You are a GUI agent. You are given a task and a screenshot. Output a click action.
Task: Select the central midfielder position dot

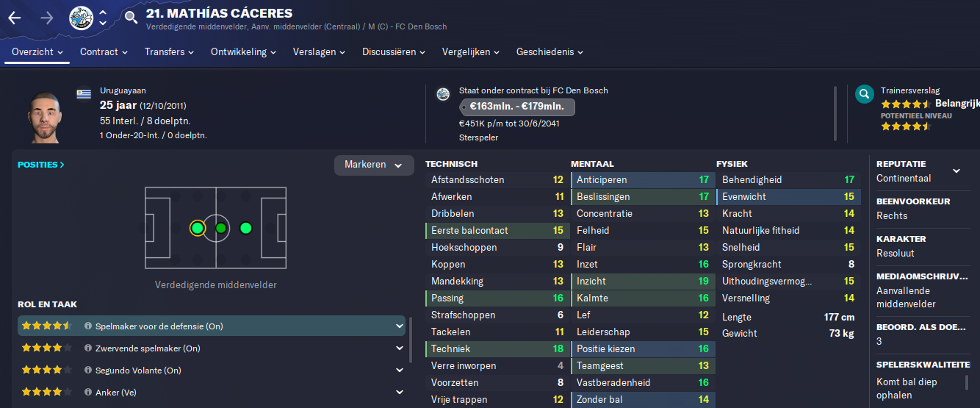point(220,228)
